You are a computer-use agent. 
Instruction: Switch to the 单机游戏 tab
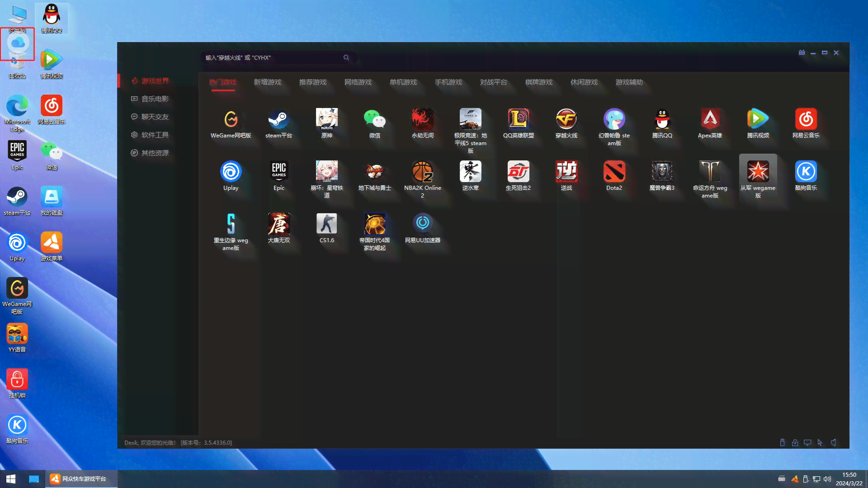[403, 82]
